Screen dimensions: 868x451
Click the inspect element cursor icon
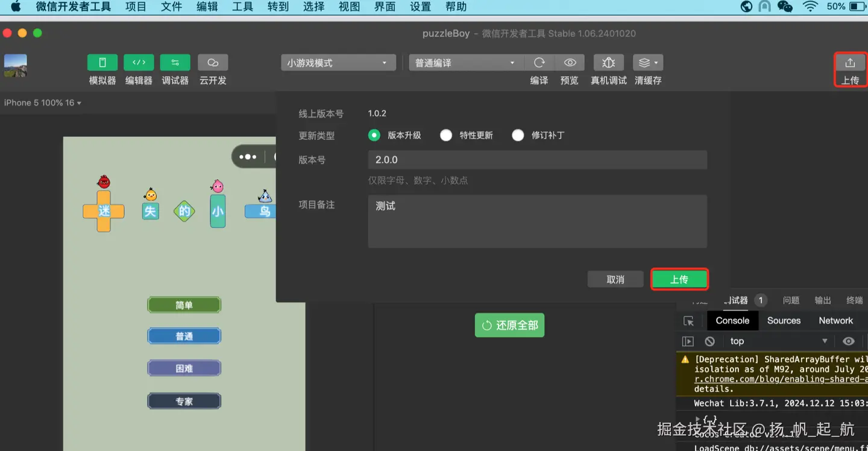click(688, 321)
